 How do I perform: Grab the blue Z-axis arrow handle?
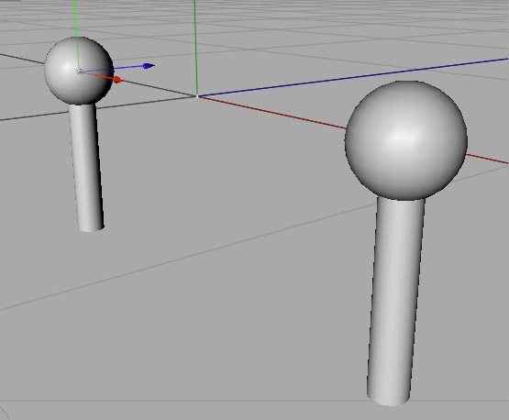149,66
